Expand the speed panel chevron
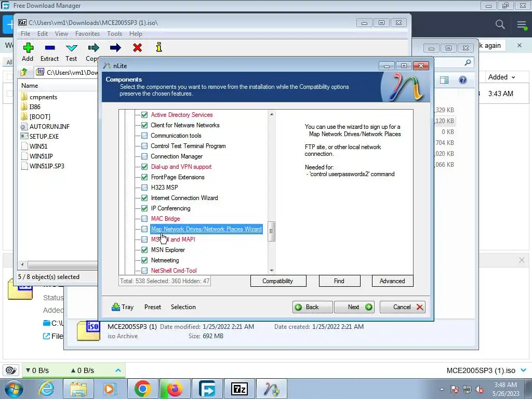The width and height of the screenshot is (532, 399). pos(118,370)
